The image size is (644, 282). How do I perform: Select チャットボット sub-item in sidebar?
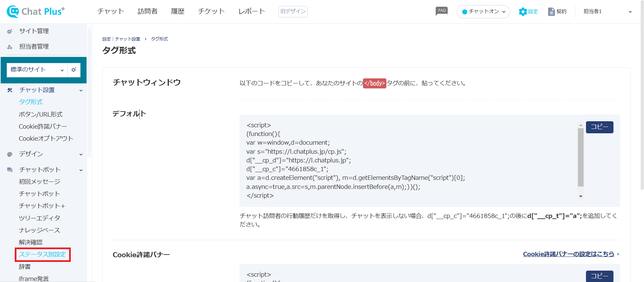(x=40, y=194)
